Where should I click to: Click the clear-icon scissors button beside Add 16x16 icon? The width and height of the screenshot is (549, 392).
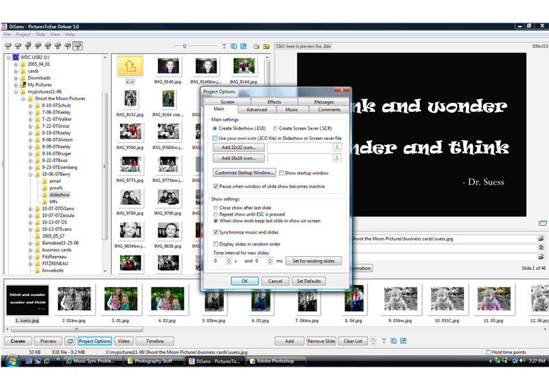[336, 158]
